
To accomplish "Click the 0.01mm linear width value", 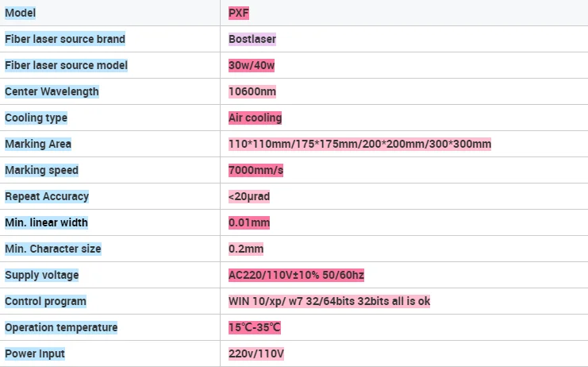I will 249,223.
